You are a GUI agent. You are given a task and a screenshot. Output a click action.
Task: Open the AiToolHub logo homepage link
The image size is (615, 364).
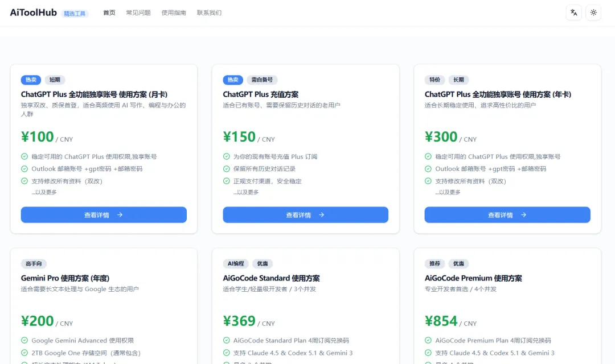click(x=34, y=13)
